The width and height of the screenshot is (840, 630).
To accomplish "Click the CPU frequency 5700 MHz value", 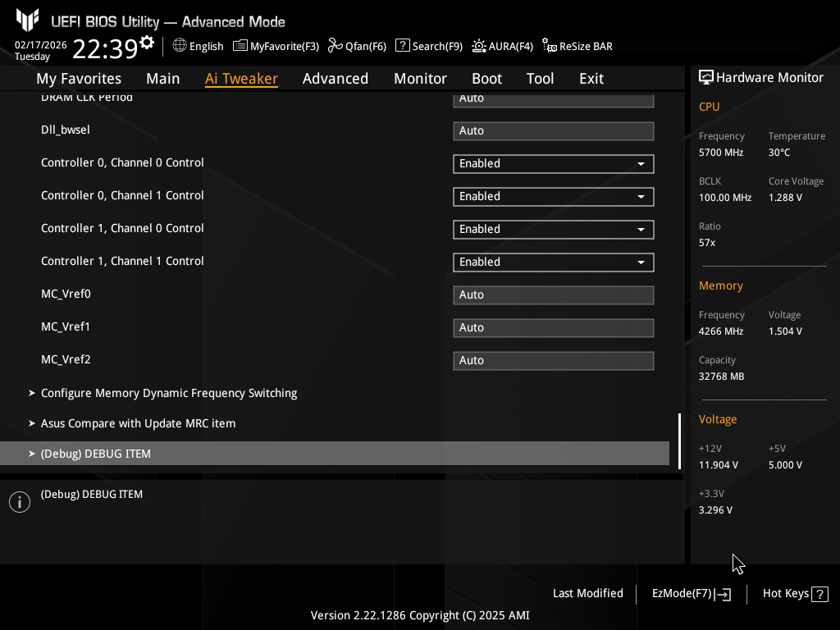I will [x=720, y=153].
